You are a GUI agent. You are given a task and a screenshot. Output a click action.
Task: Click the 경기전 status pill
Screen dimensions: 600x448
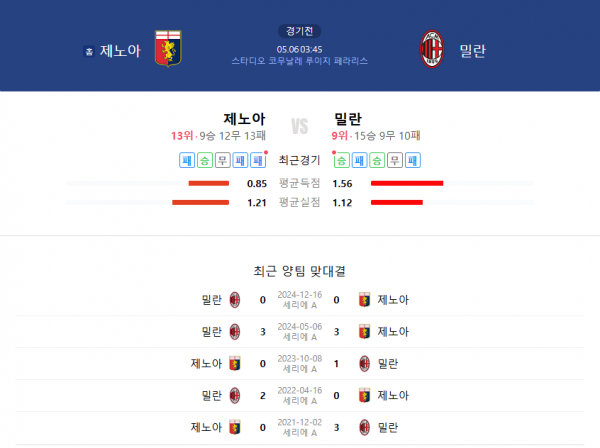pos(300,31)
